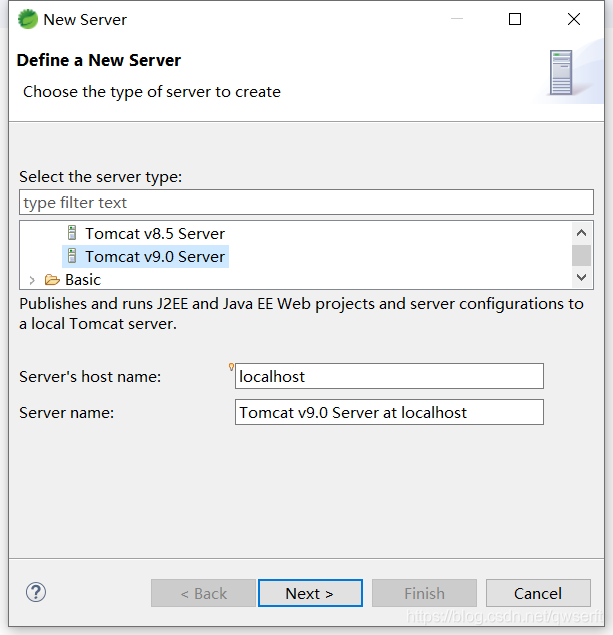This screenshot has height=635, width=613.
Task: Click the Basic folder icon
Action: (52, 279)
